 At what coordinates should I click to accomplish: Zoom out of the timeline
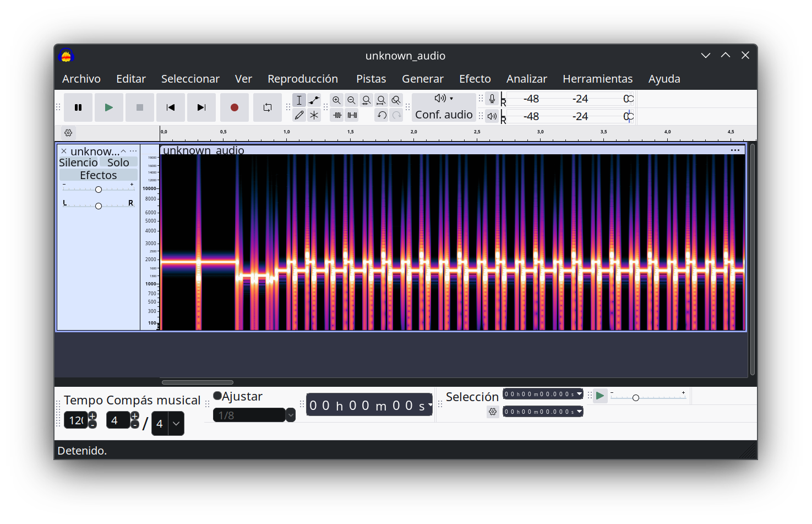[351, 100]
